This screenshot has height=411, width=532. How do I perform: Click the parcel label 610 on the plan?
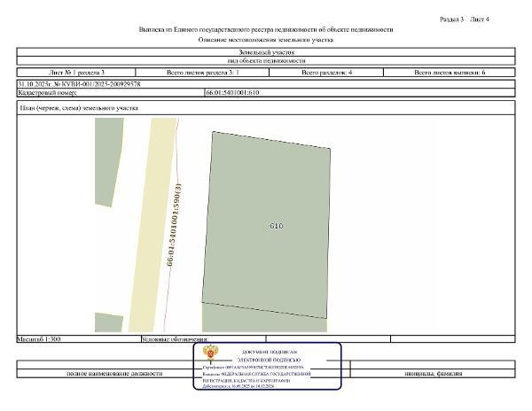pos(276,226)
